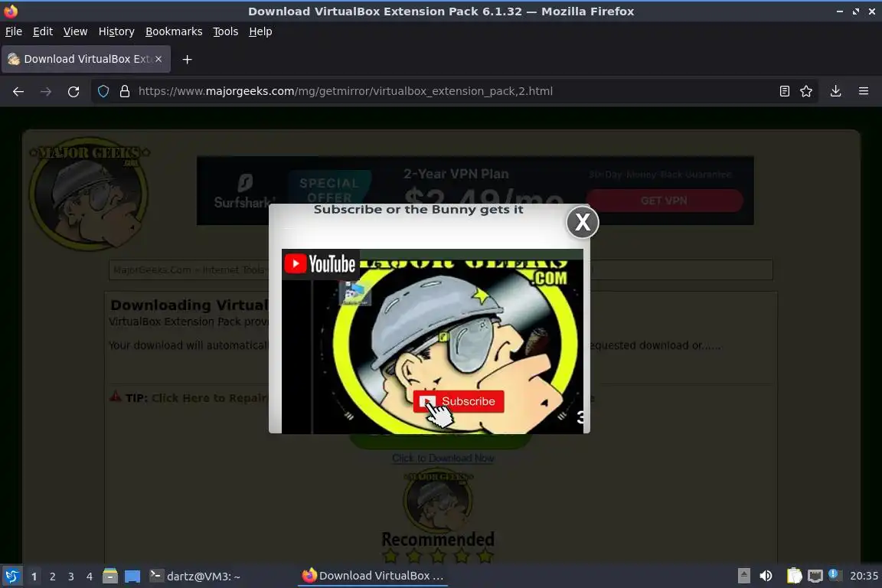This screenshot has height=588, width=882.
Task: Open the Edit menu
Action: (x=43, y=31)
